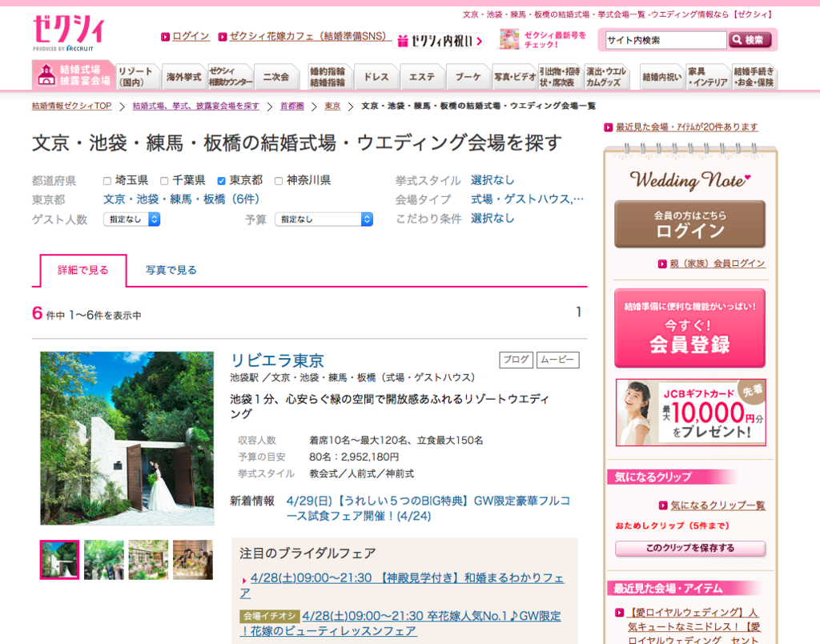Select the first gate photo thumbnail
820x644 pixels.
coord(59,560)
